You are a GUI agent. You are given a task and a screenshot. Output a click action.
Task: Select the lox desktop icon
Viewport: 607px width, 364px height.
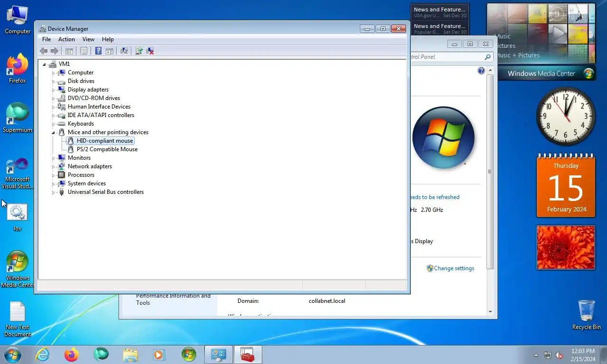tap(18, 218)
